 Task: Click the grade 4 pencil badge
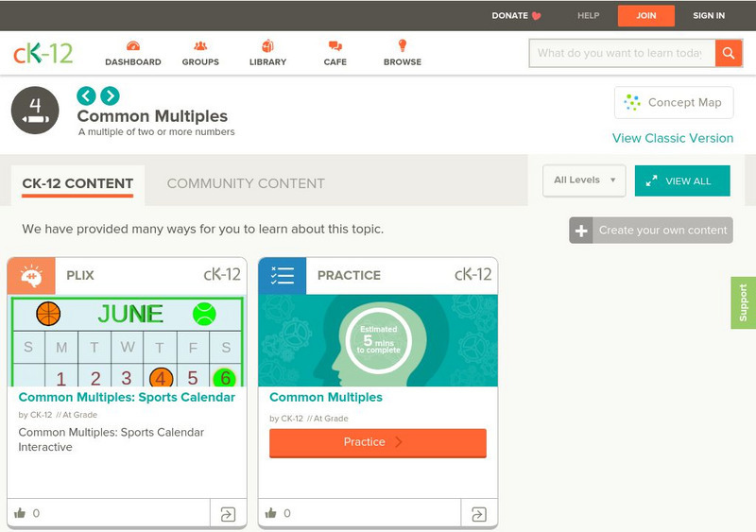pos(35,111)
